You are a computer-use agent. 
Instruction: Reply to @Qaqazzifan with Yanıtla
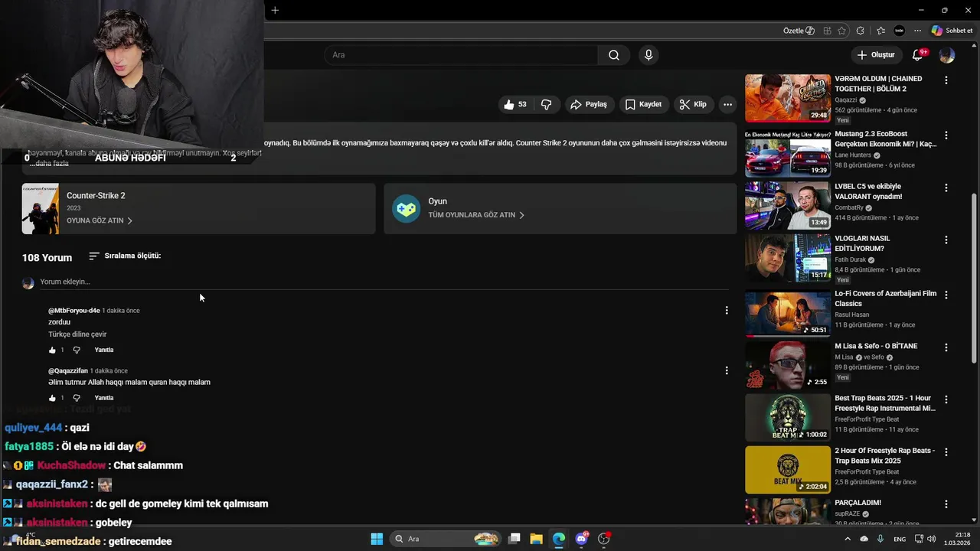pos(104,398)
